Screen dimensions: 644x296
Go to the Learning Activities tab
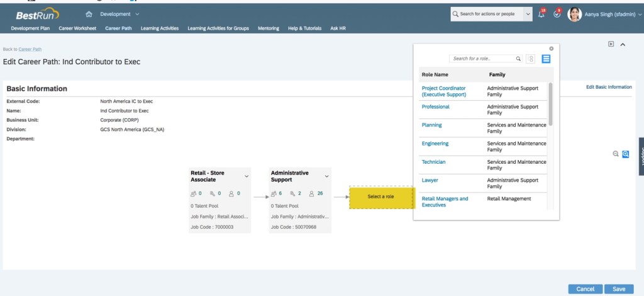click(x=160, y=28)
